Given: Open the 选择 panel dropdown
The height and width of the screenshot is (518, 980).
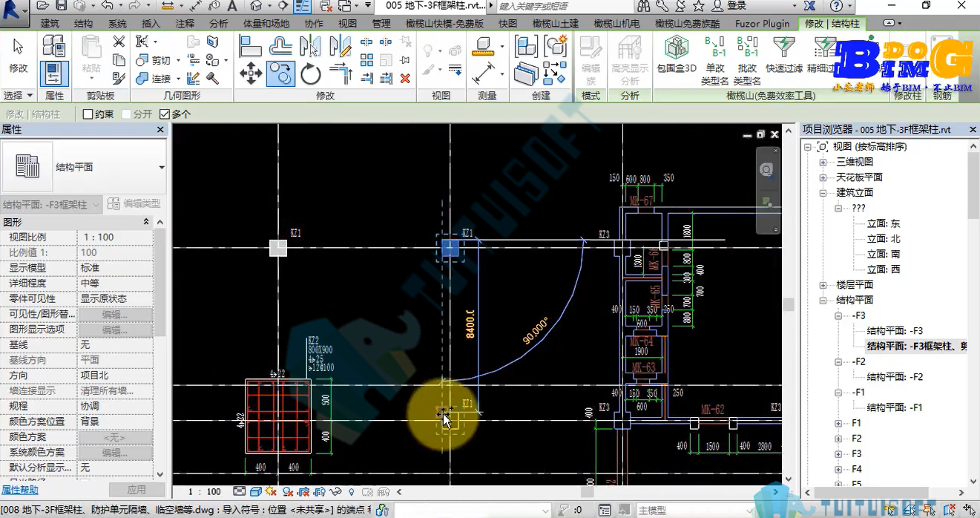Looking at the screenshot, I should pos(19,96).
